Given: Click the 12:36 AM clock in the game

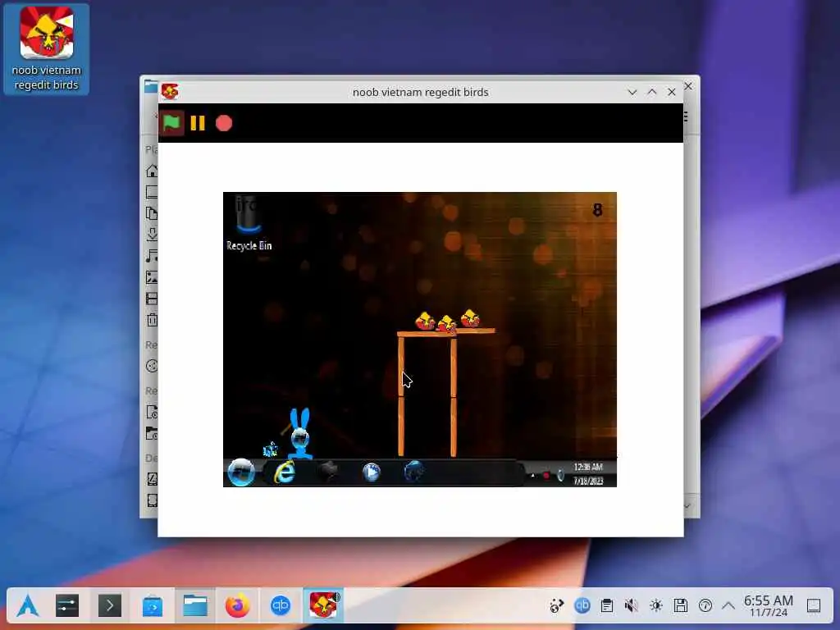Looking at the screenshot, I should coord(588,467).
